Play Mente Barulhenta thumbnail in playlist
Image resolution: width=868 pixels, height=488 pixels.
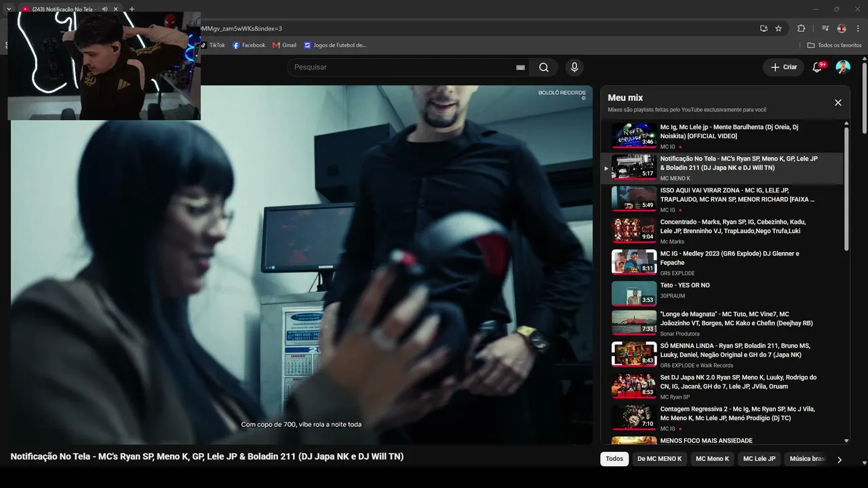[634, 135]
